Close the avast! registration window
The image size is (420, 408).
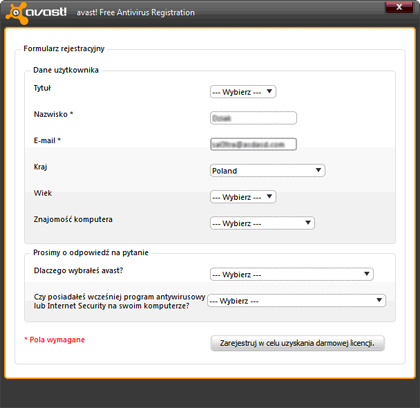(x=399, y=7)
